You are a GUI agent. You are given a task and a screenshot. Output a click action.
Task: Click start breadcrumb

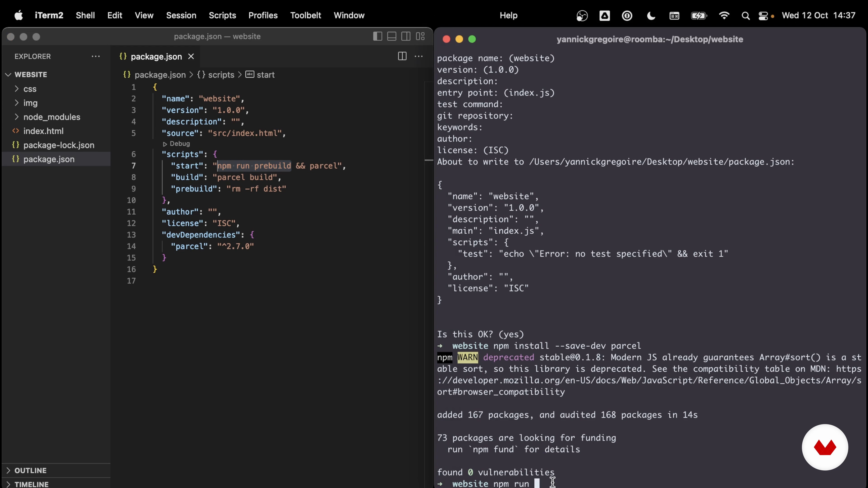[266, 75]
